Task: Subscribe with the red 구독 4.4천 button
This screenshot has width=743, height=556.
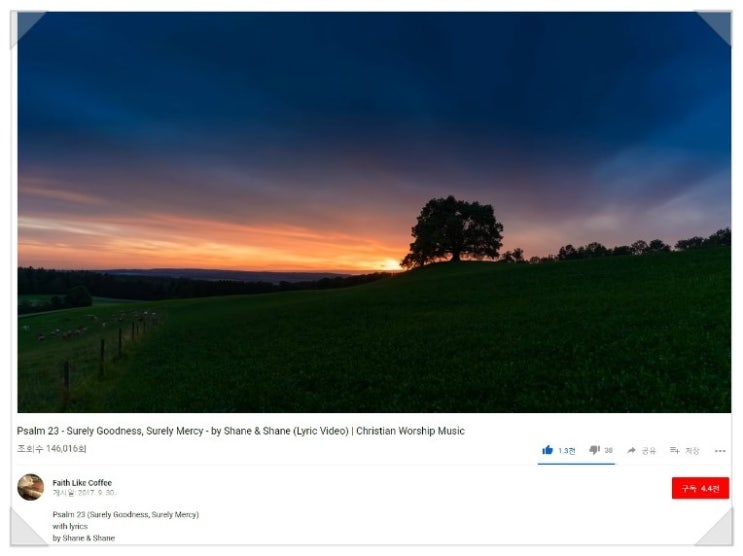Action: [x=700, y=488]
